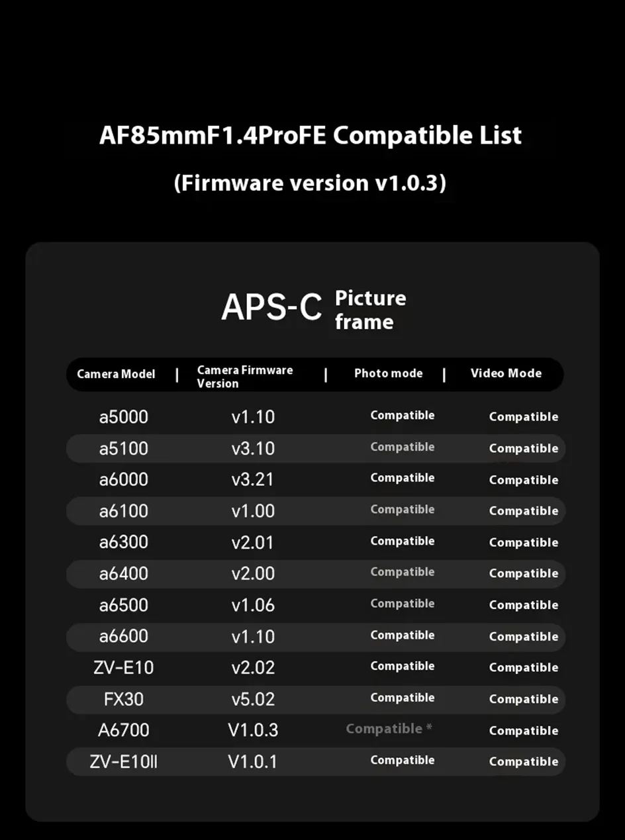
Task: Click the Video Mode column header
Action: click(506, 373)
